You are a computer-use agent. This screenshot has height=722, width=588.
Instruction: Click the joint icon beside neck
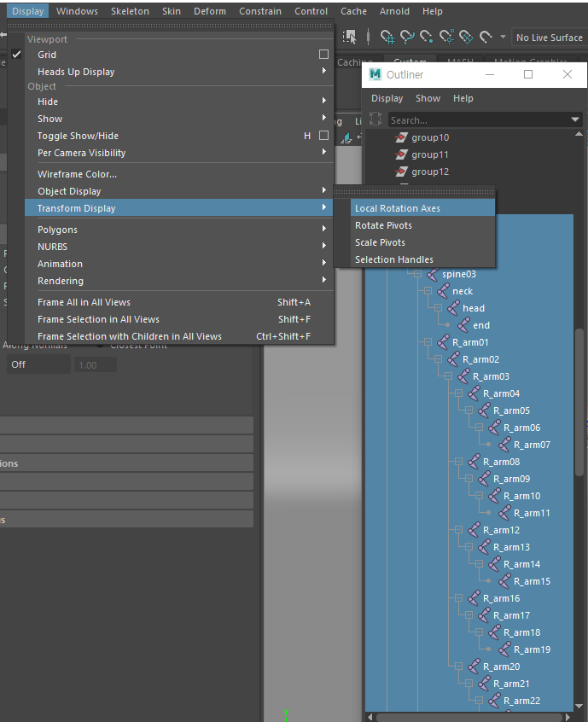tap(443, 291)
